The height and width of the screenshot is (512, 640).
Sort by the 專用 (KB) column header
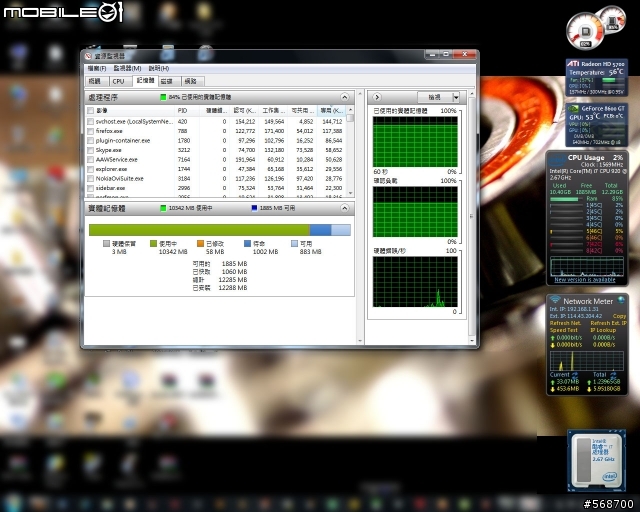point(331,111)
